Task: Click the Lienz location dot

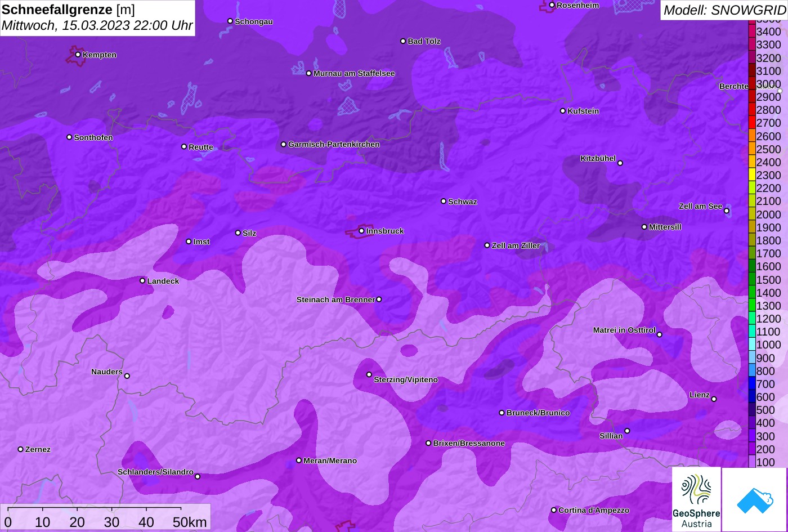Action: pyautogui.click(x=714, y=399)
